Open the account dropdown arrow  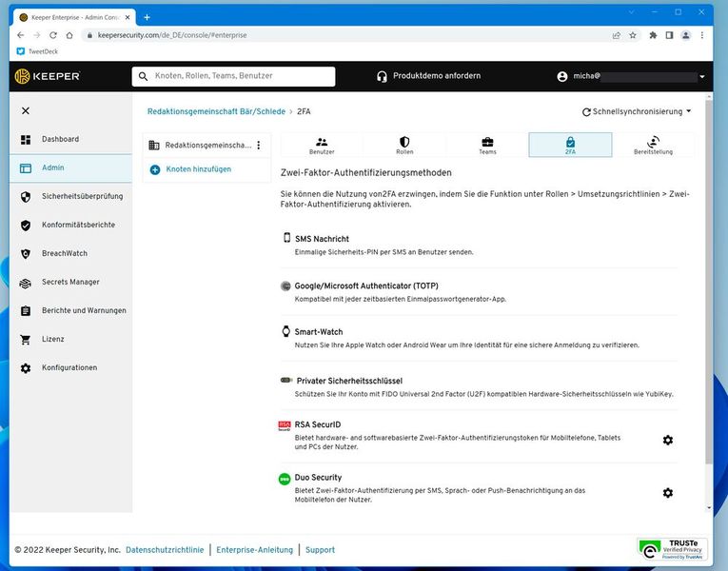point(702,76)
